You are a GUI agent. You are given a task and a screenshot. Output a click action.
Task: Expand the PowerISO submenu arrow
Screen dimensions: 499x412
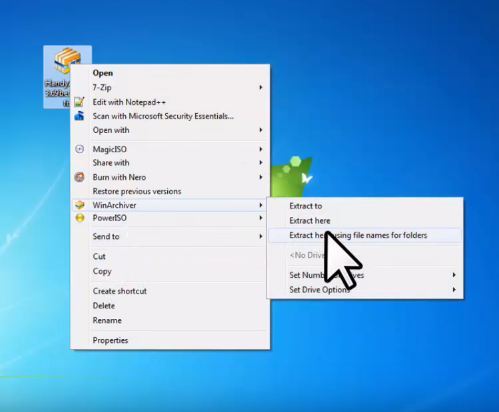point(261,218)
